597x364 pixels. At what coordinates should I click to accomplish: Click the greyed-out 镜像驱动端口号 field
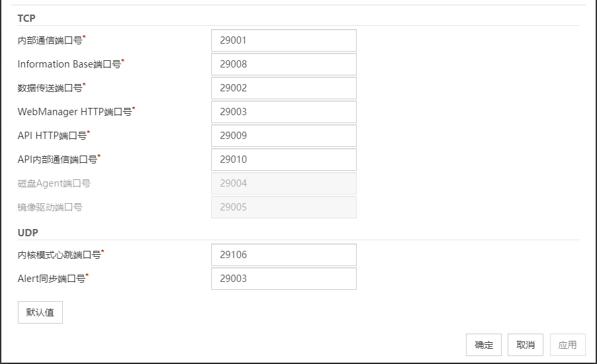point(283,207)
